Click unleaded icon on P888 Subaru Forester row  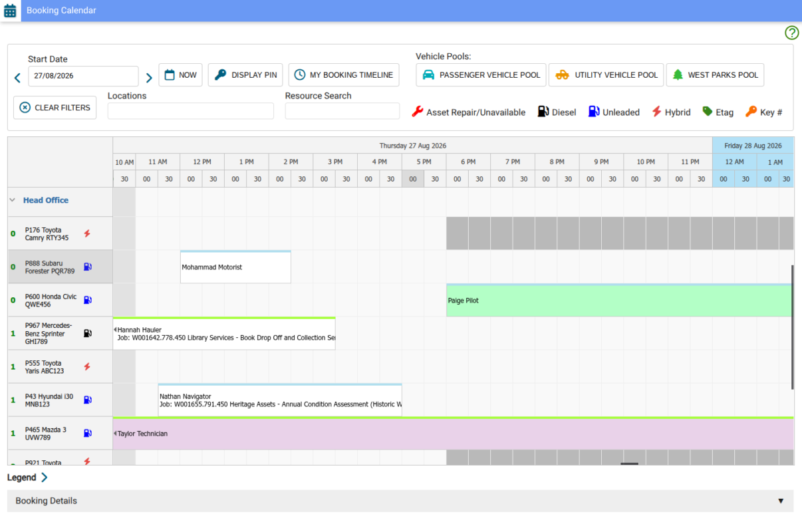[x=87, y=267]
